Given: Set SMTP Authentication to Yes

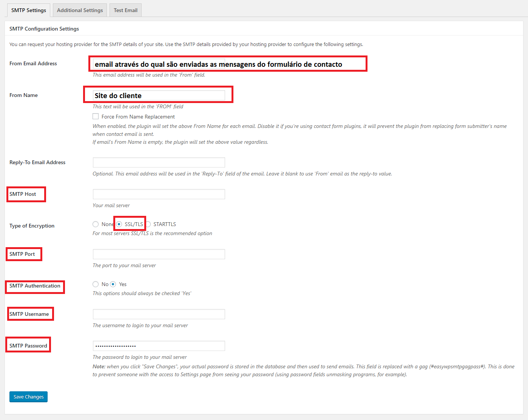Looking at the screenshot, I should [x=113, y=284].
